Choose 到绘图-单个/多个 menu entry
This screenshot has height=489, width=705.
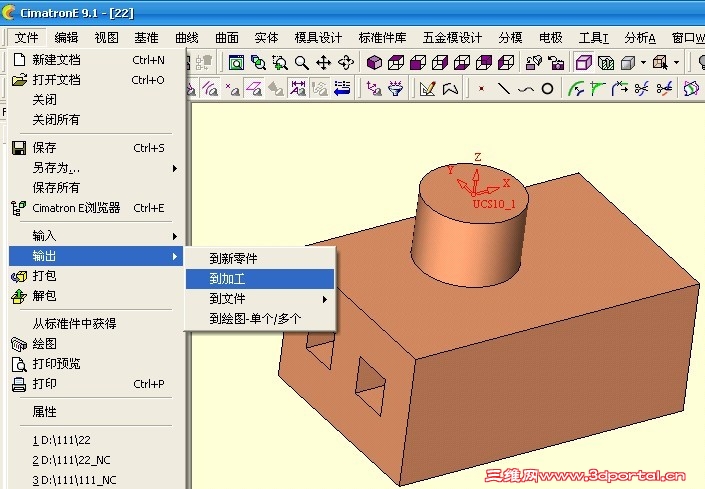pos(260,319)
